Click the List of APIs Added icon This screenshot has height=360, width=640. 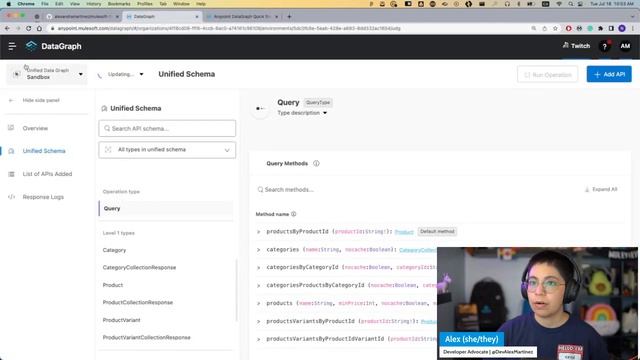[x=11, y=174]
